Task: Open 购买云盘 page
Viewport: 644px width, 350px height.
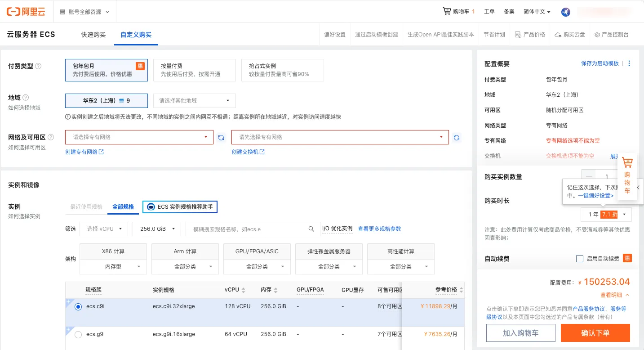Action: [x=570, y=35]
